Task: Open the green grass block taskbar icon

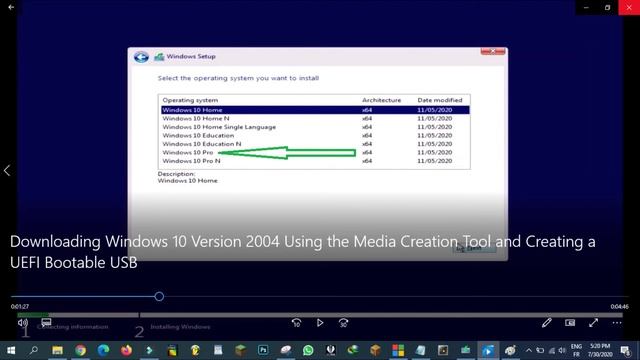Action: pyautogui.click(x=240, y=350)
